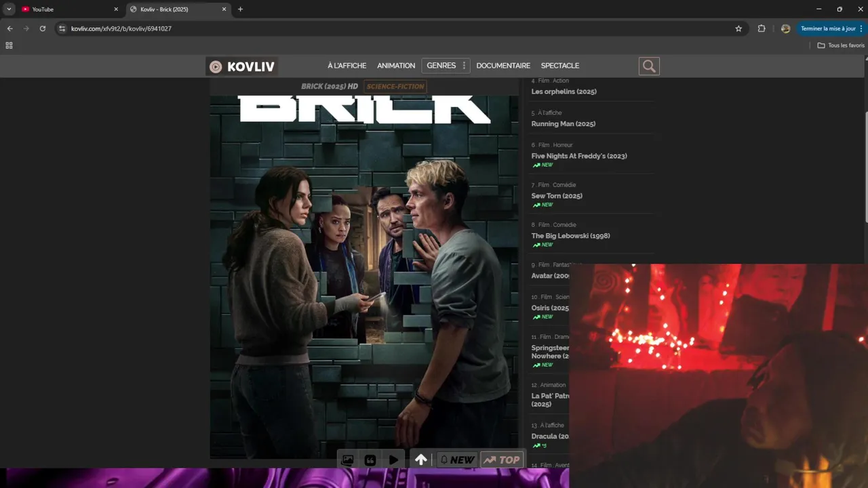Click the picture-in-picture video overlay
This screenshot has width=868, height=488.
[719, 376]
